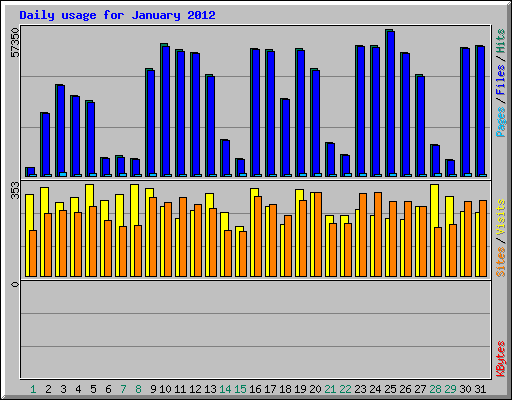512x400 pixels.
Task: Click the 'Pages' legend label
Action: (x=500, y=122)
